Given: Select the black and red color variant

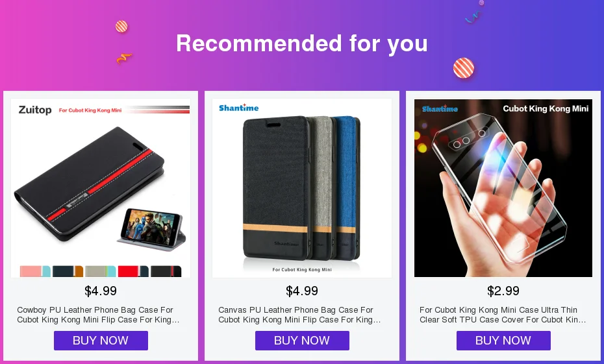Looking at the screenshot, I should pos(166,271).
